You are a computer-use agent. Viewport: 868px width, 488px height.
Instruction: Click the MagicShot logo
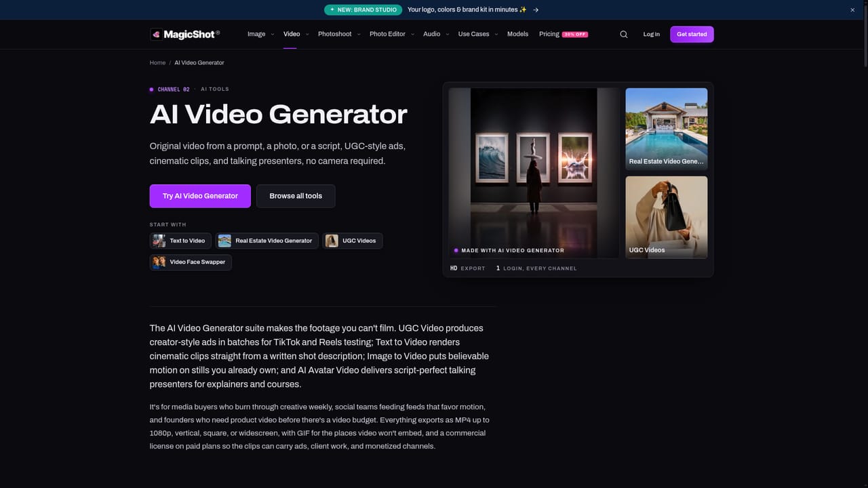point(185,34)
